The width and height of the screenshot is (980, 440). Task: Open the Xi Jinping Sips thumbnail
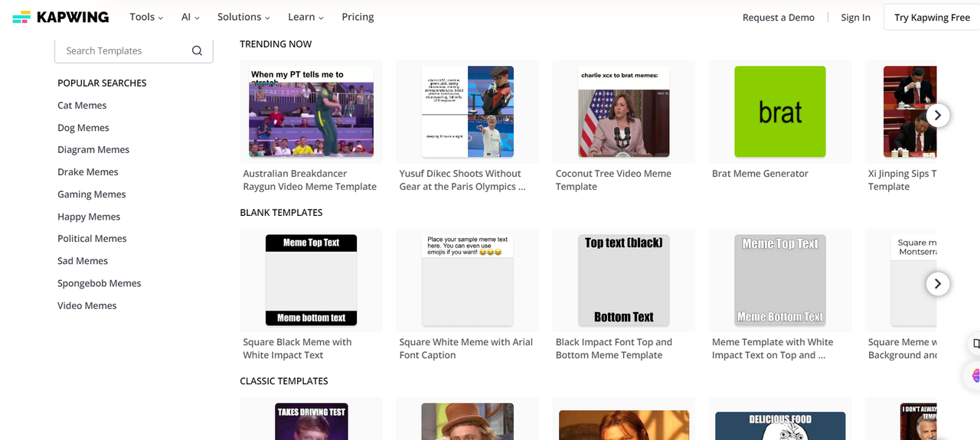click(910, 112)
